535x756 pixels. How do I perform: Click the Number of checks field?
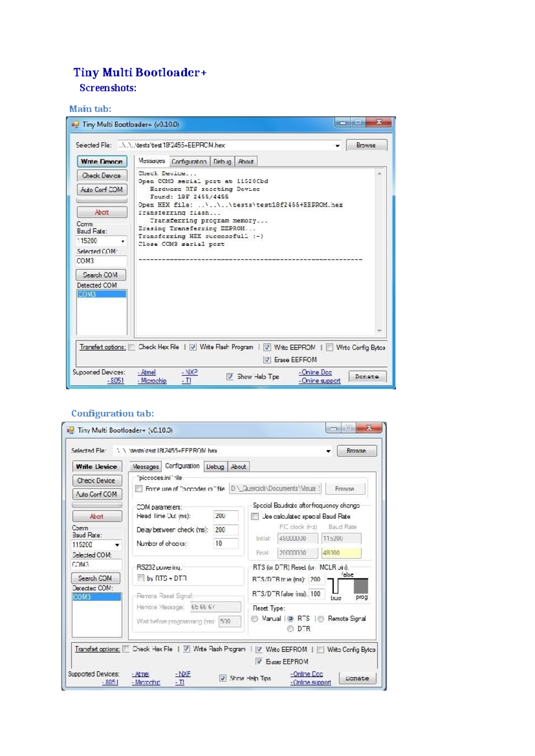coord(226,543)
